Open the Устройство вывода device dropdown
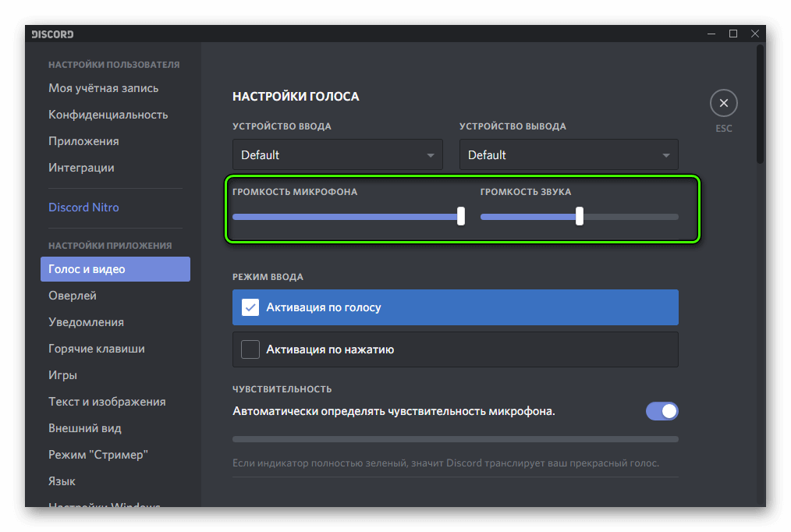791x532 pixels. point(568,154)
